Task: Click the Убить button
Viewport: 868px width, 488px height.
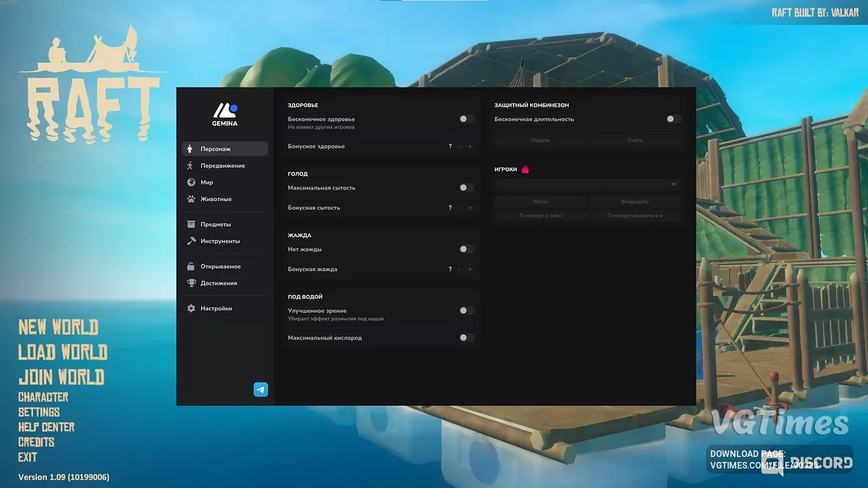Action: pyautogui.click(x=540, y=202)
